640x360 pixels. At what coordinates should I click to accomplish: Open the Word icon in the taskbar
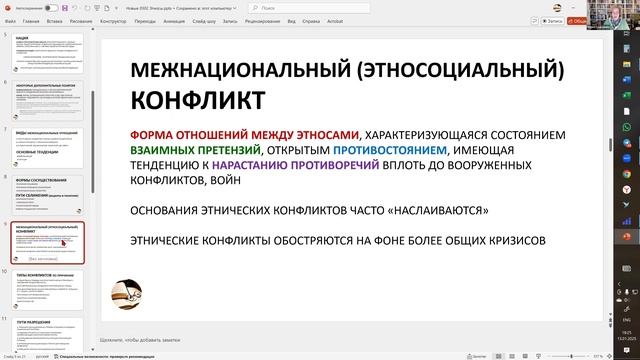point(627,80)
